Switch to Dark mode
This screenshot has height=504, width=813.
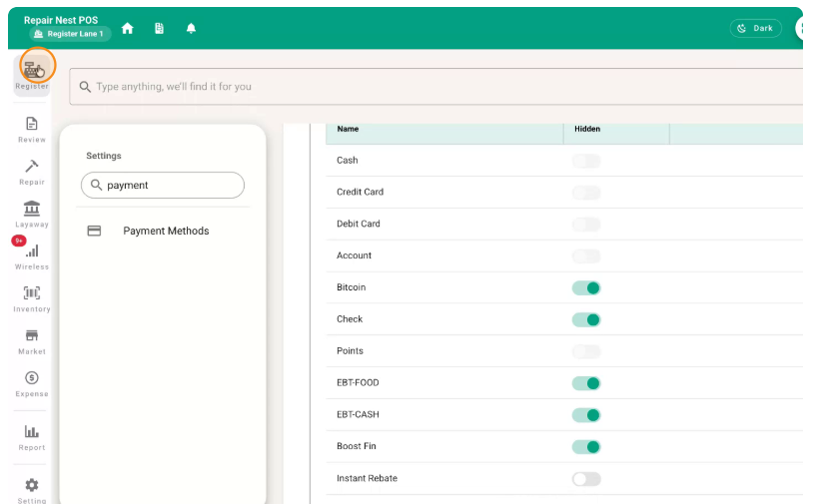coord(755,29)
